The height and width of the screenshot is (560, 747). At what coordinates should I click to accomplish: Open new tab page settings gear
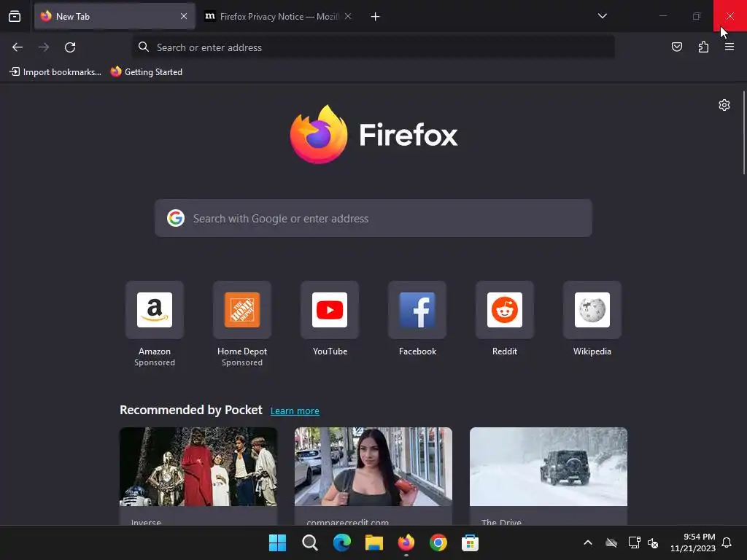tap(724, 105)
